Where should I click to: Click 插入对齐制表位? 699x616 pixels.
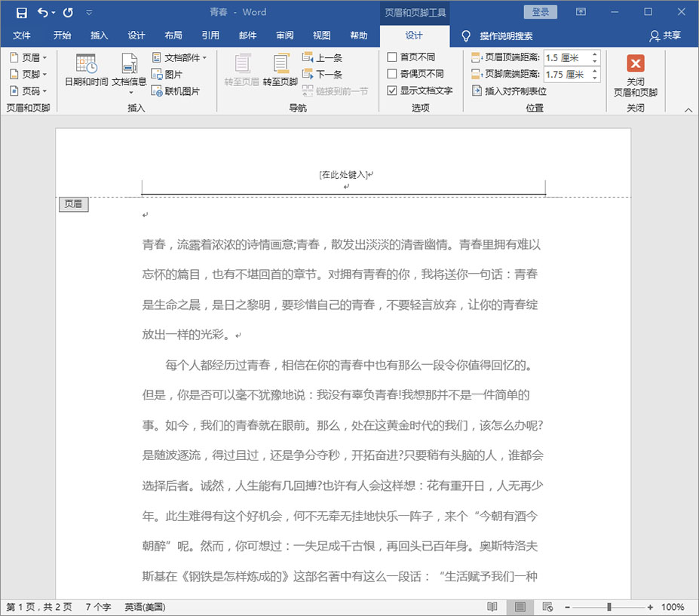tap(509, 91)
